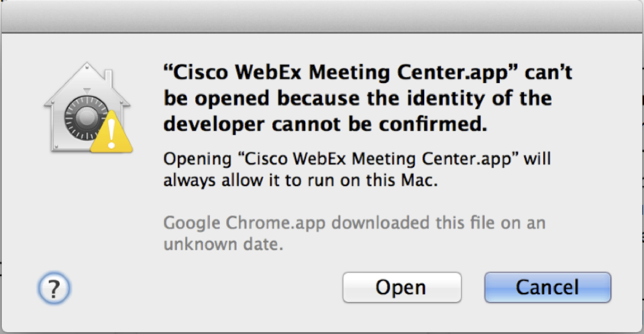Image resolution: width=644 pixels, height=334 pixels.
Task: Open the help question mark button
Action: 55,288
